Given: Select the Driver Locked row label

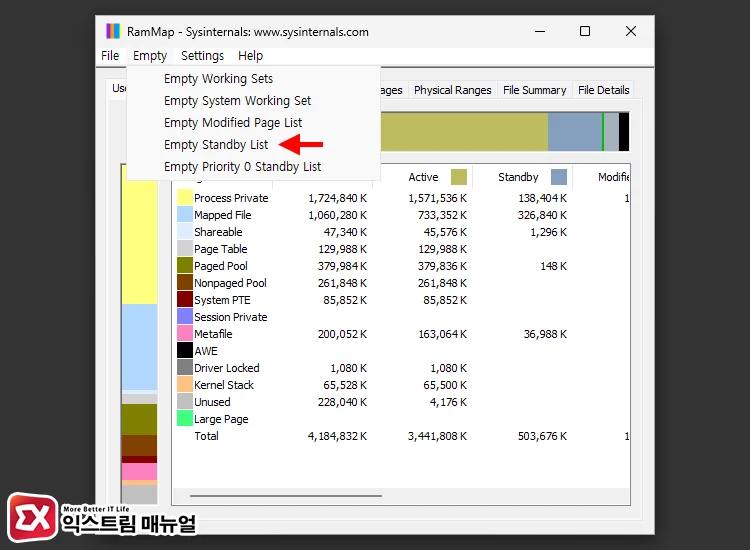Looking at the screenshot, I should pos(227,368).
